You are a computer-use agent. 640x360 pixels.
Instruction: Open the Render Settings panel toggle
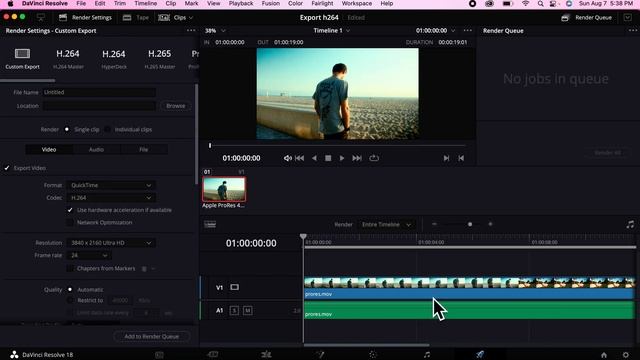tap(85, 18)
